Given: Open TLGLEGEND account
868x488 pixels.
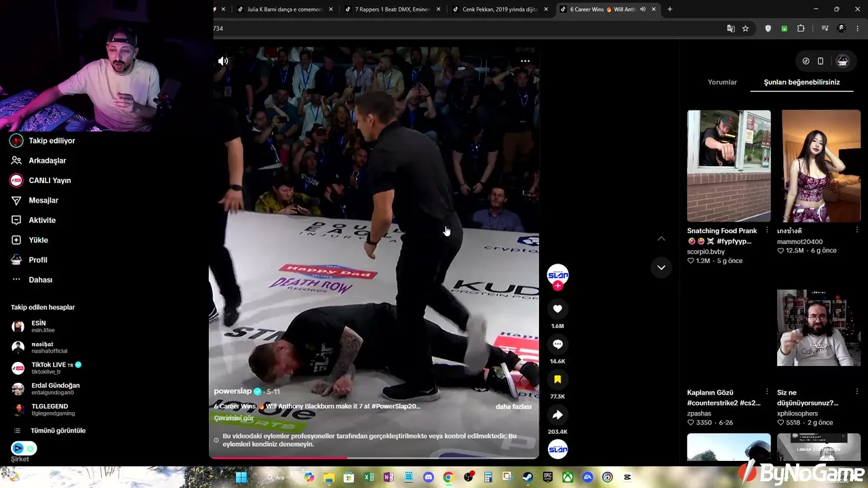Looking at the screenshot, I should coord(43,409).
